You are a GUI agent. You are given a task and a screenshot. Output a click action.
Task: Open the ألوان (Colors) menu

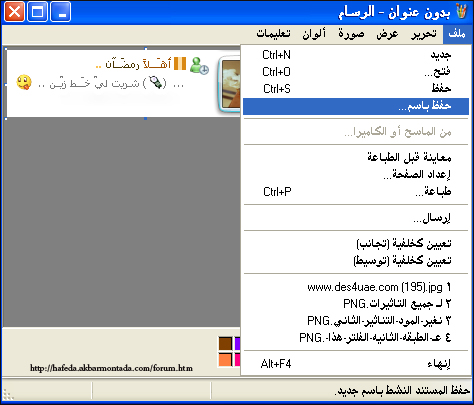pos(314,34)
